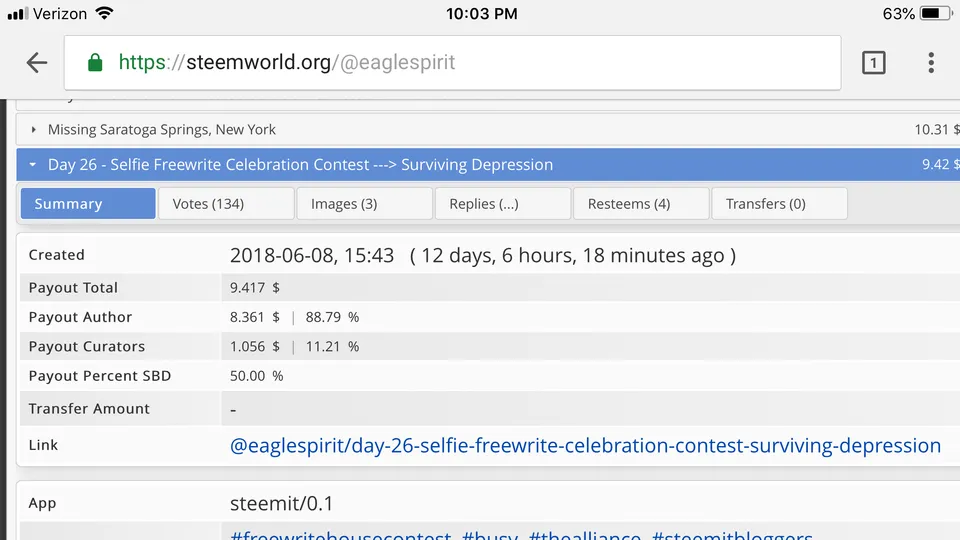Viewport: 960px width, 540px height.
Task: Tap the battery icon in status bar
Action: [x=937, y=13]
